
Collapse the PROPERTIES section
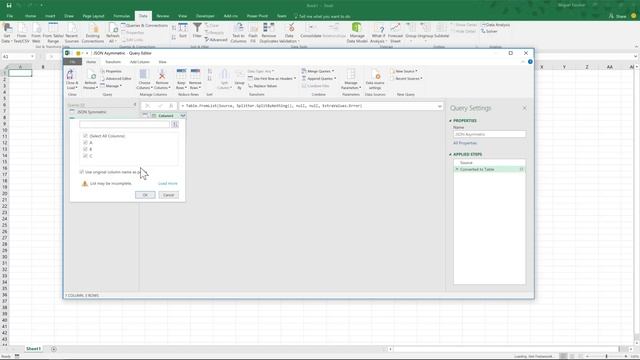[x=451, y=121]
